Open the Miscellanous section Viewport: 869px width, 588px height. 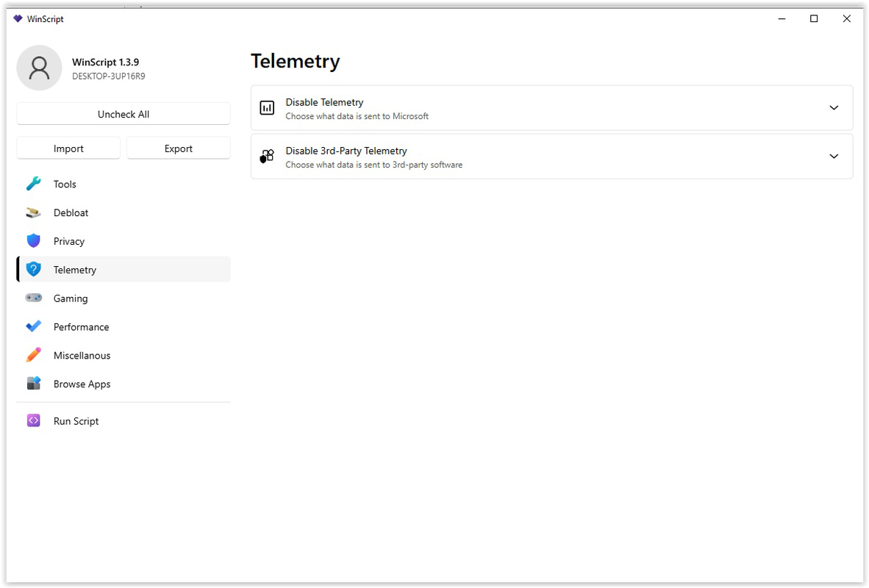coord(124,355)
